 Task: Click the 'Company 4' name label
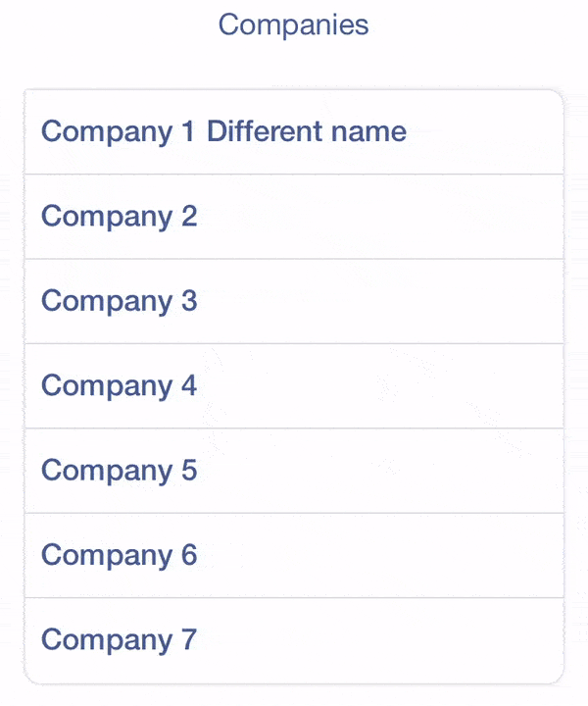point(119,386)
